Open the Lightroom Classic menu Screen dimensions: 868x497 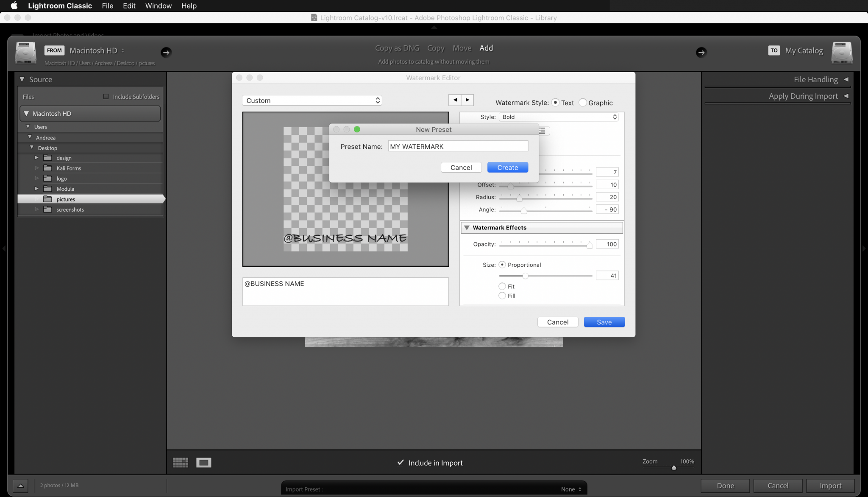point(60,6)
